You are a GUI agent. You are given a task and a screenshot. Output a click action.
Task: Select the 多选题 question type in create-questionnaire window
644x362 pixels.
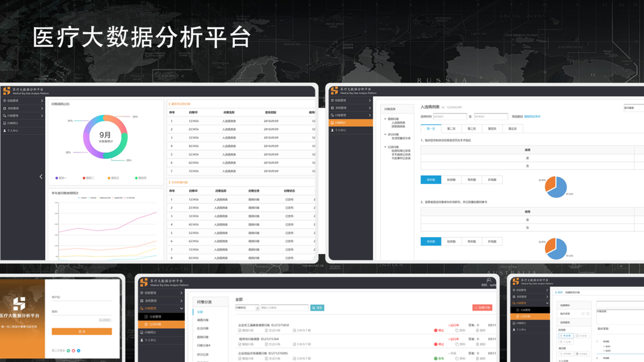(582, 336)
